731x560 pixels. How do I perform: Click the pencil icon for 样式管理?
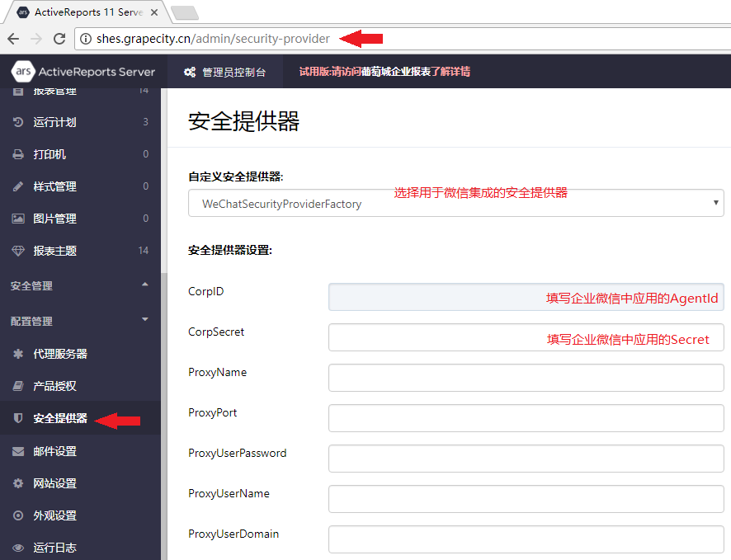point(18,186)
